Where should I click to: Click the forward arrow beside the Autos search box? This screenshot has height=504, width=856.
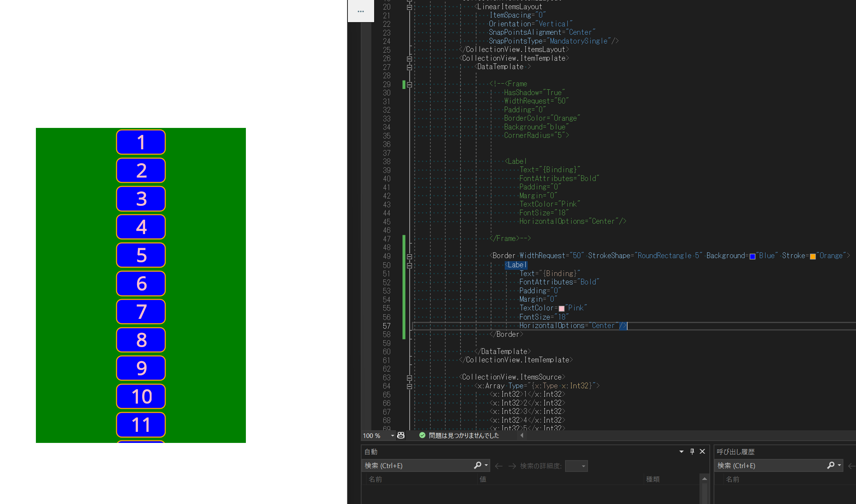512,466
